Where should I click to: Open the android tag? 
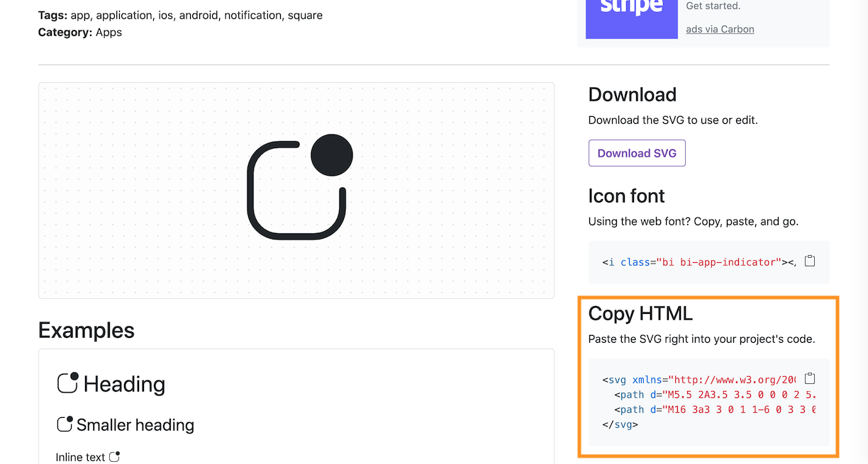pyautogui.click(x=199, y=15)
